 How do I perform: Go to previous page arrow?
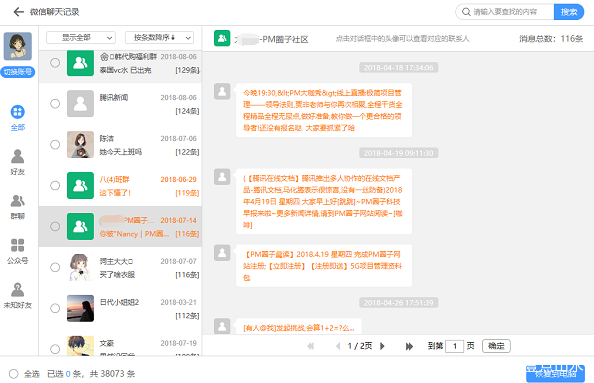click(x=338, y=346)
